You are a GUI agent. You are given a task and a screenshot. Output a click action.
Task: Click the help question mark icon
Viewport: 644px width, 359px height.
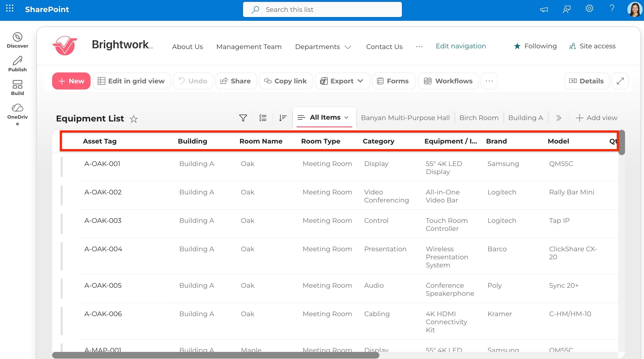pos(612,9)
